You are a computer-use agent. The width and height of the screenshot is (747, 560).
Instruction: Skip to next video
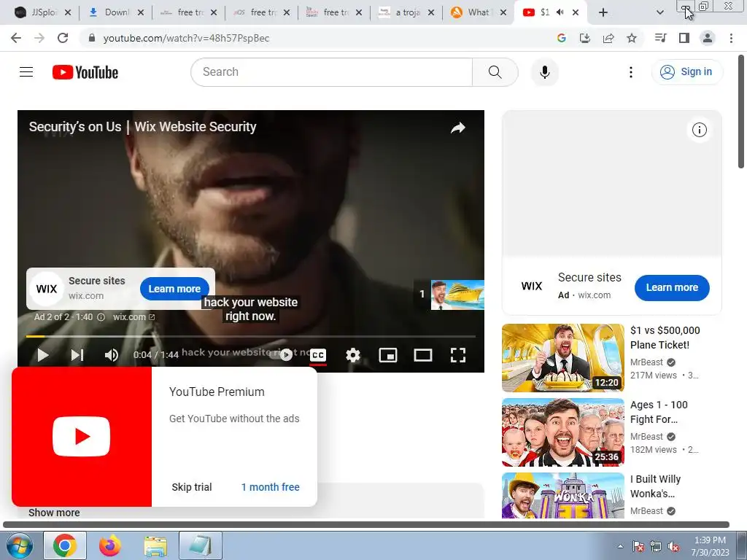click(x=77, y=355)
